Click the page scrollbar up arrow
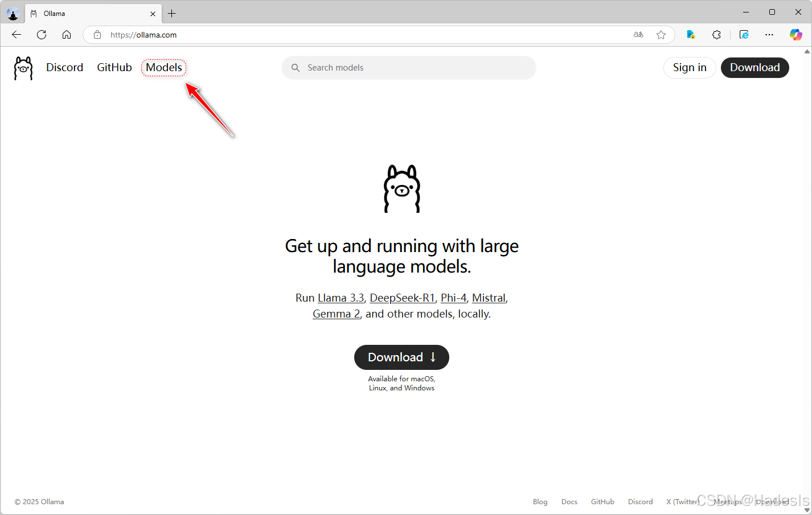This screenshot has width=812, height=515. point(807,51)
